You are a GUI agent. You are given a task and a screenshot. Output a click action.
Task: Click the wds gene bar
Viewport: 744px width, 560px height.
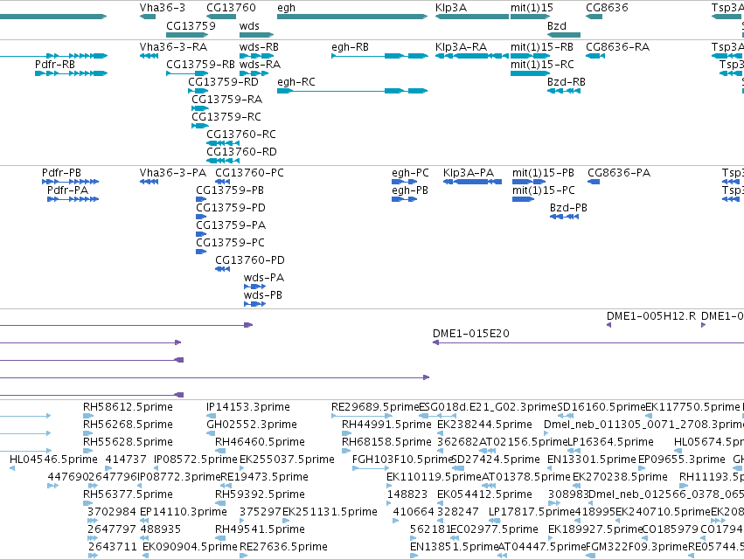(x=257, y=35)
